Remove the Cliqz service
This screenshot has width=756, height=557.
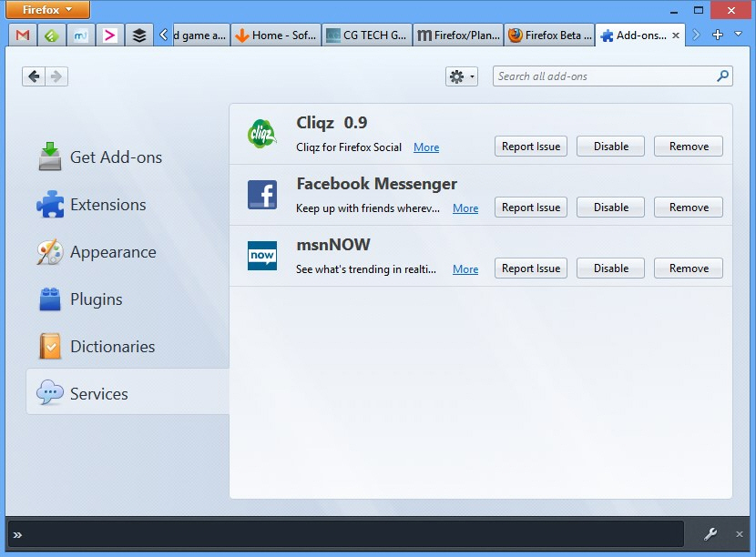[x=689, y=147]
